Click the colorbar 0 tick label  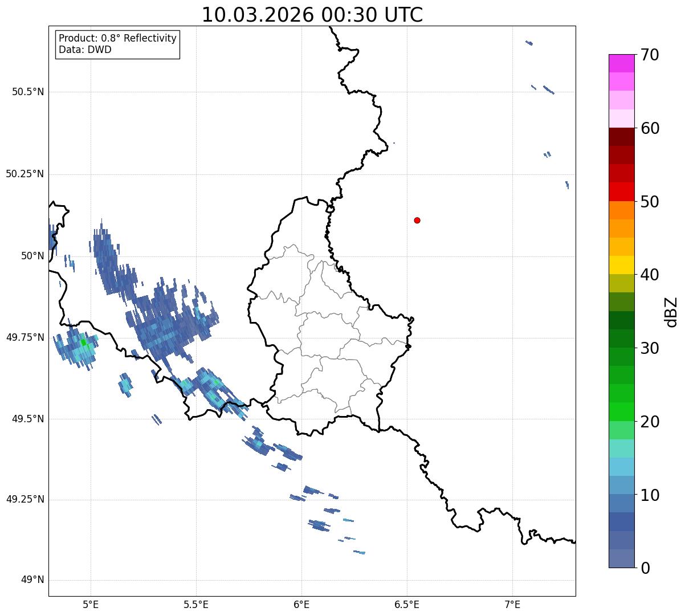[x=645, y=568]
